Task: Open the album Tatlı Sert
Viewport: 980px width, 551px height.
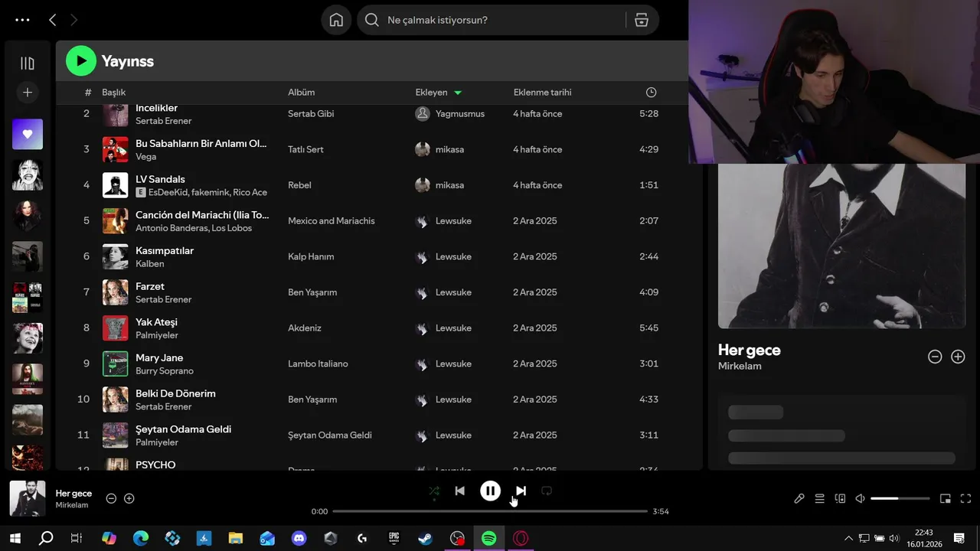Action: (305, 149)
